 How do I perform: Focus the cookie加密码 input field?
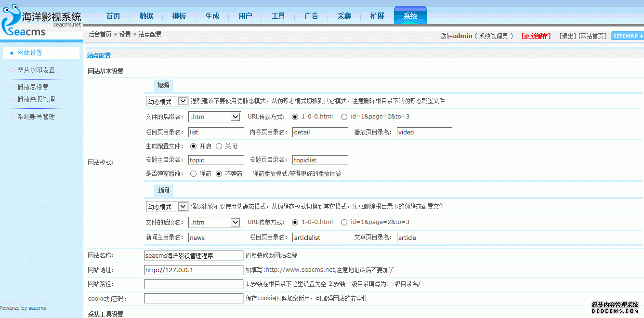tap(194, 299)
